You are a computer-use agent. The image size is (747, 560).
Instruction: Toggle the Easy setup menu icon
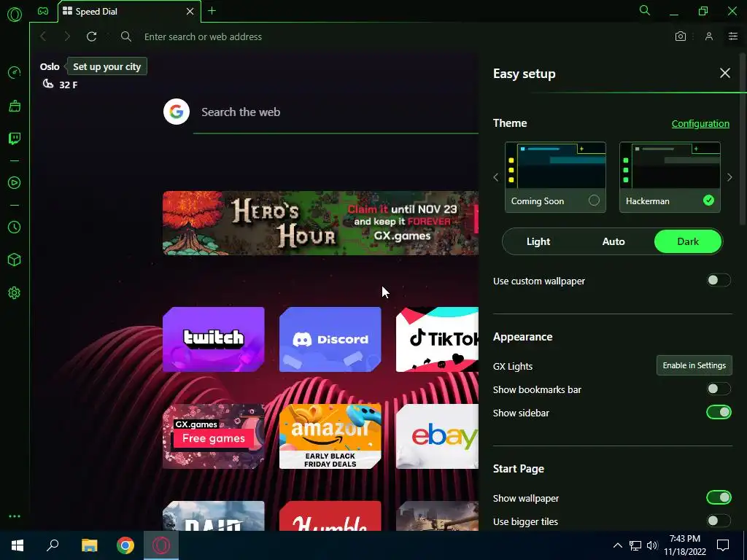[732, 36]
